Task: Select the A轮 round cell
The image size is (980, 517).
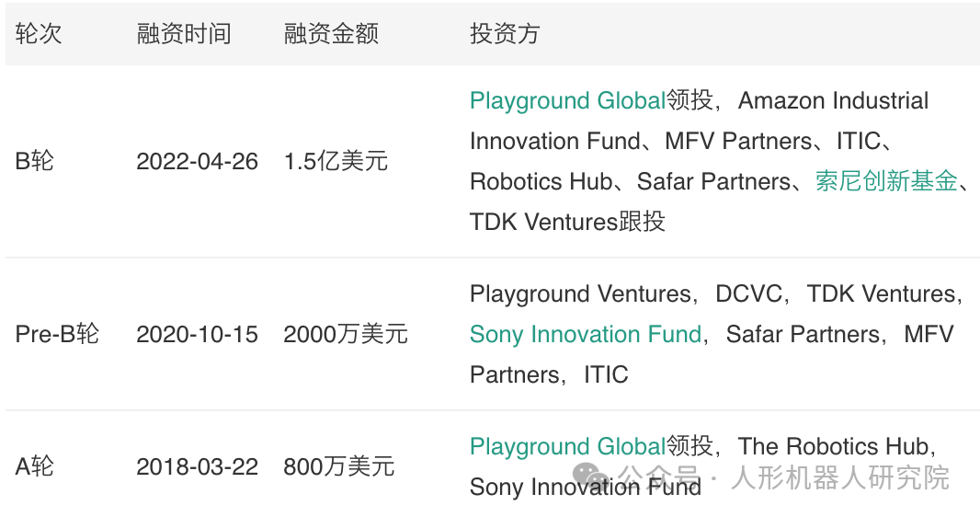Action: [34, 466]
